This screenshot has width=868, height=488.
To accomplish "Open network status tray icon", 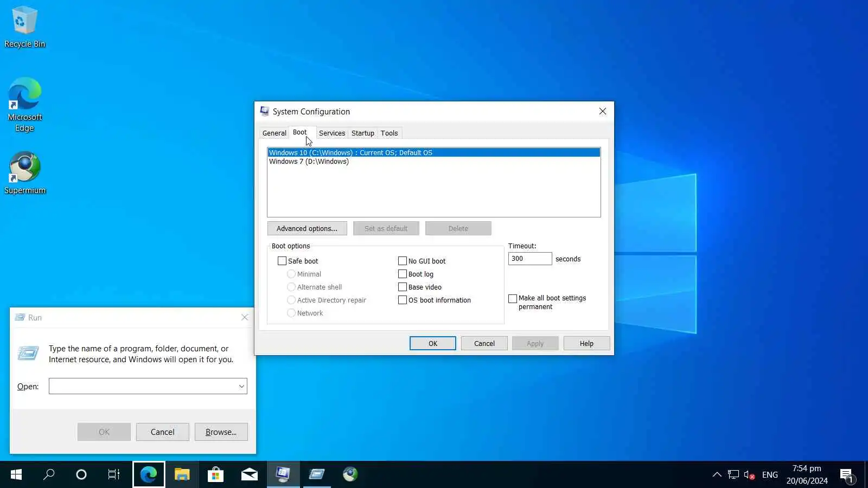I will (x=733, y=474).
